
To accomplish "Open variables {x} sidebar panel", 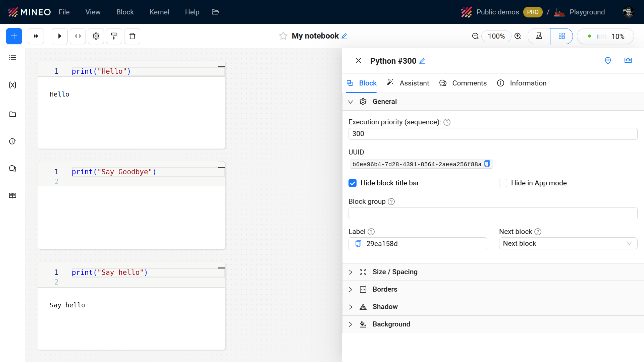I will 12,85.
